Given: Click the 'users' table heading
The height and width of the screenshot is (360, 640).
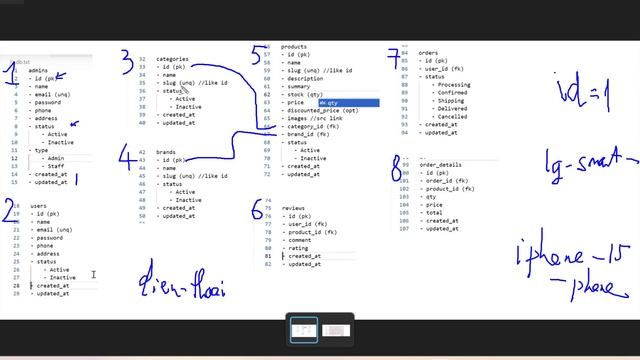Looking at the screenshot, I should pos(38,206).
